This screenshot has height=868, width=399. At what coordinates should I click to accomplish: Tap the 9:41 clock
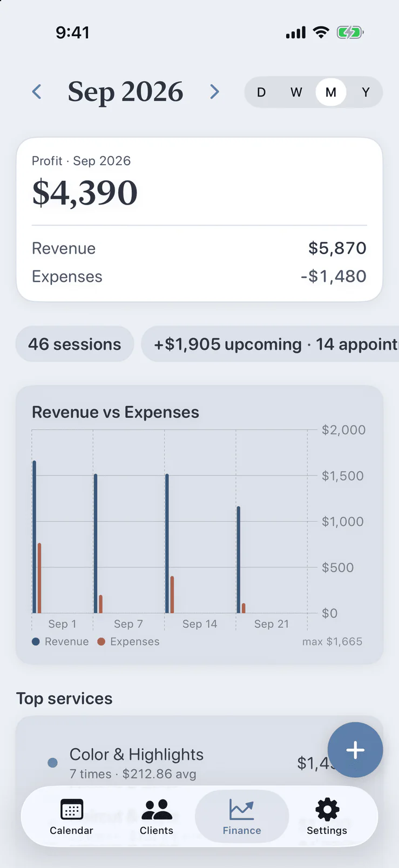pyautogui.click(x=72, y=32)
